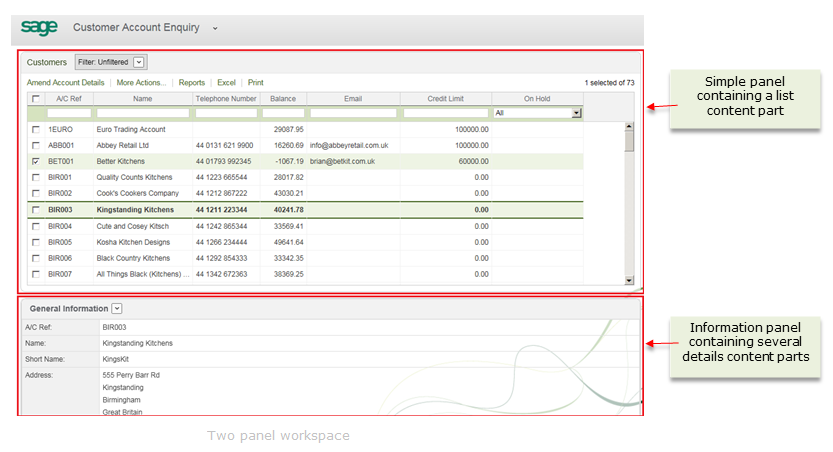833x452 pixels.
Task: Tick the checkbox for BIR003 row
Action: (x=36, y=210)
